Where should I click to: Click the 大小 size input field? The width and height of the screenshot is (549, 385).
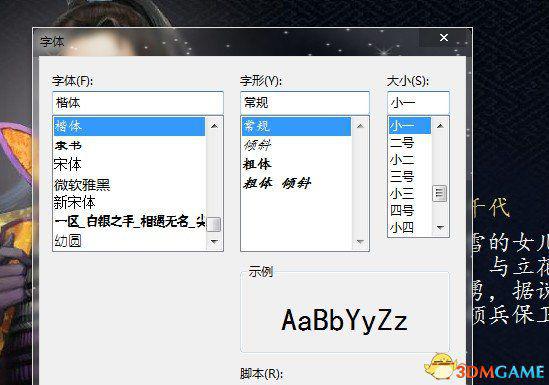pyautogui.click(x=418, y=103)
